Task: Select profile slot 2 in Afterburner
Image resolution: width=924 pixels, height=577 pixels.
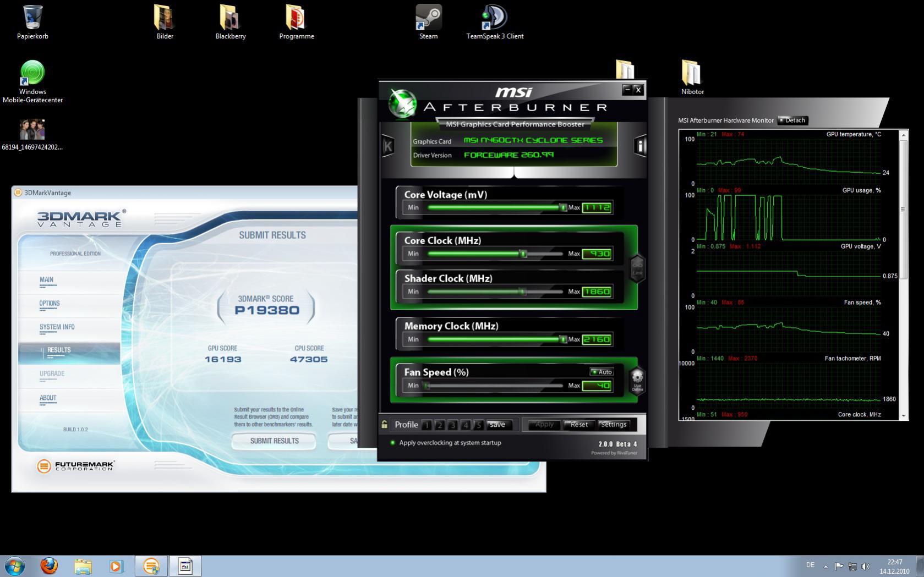Action: (x=440, y=425)
